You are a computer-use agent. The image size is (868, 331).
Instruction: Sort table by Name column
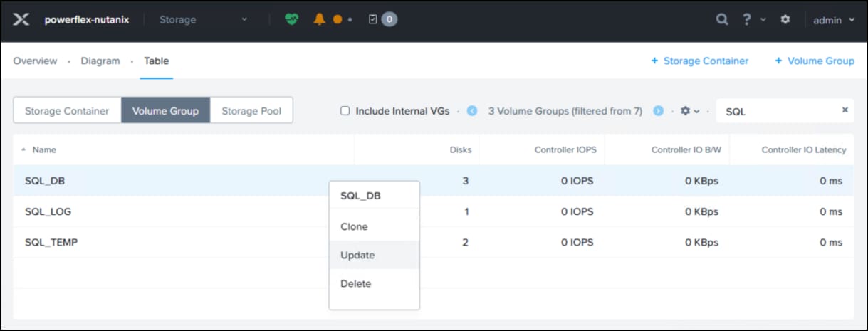(x=44, y=149)
